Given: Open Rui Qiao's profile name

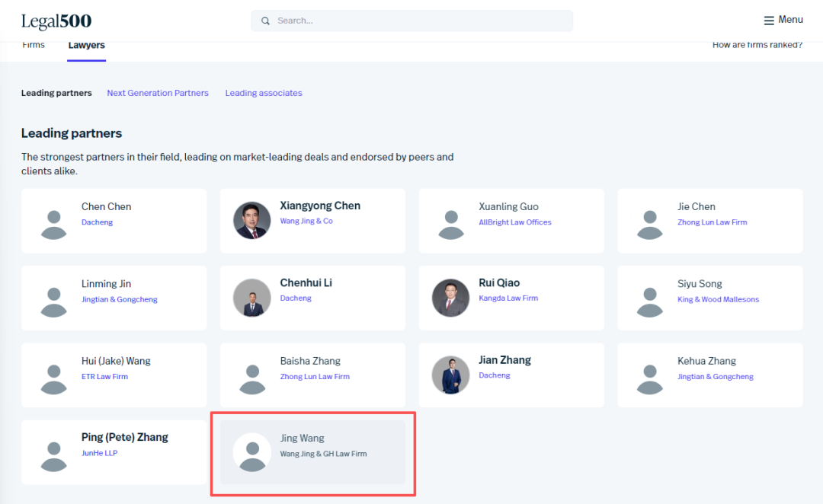Looking at the screenshot, I should (x=499, y=282).
